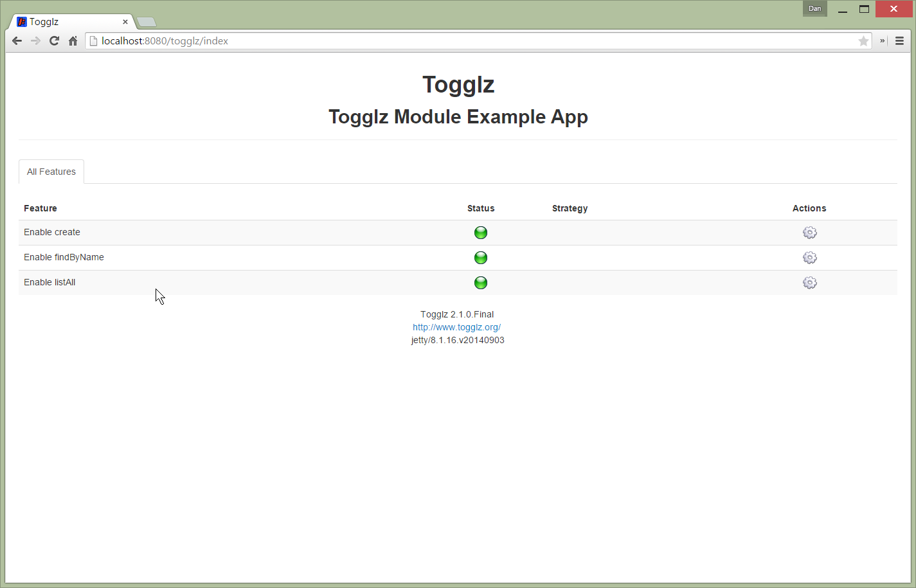This screenshot has width=916, height=588.
Task: Toggle green status light for Enable listAll
Action: coord(481,283)
